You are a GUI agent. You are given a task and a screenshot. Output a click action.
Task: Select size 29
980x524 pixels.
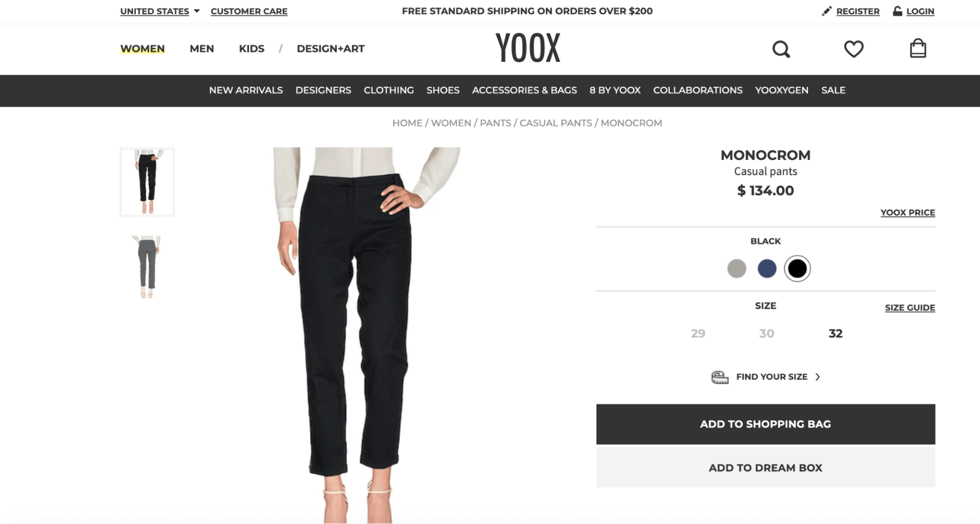[x=698, y=334]
